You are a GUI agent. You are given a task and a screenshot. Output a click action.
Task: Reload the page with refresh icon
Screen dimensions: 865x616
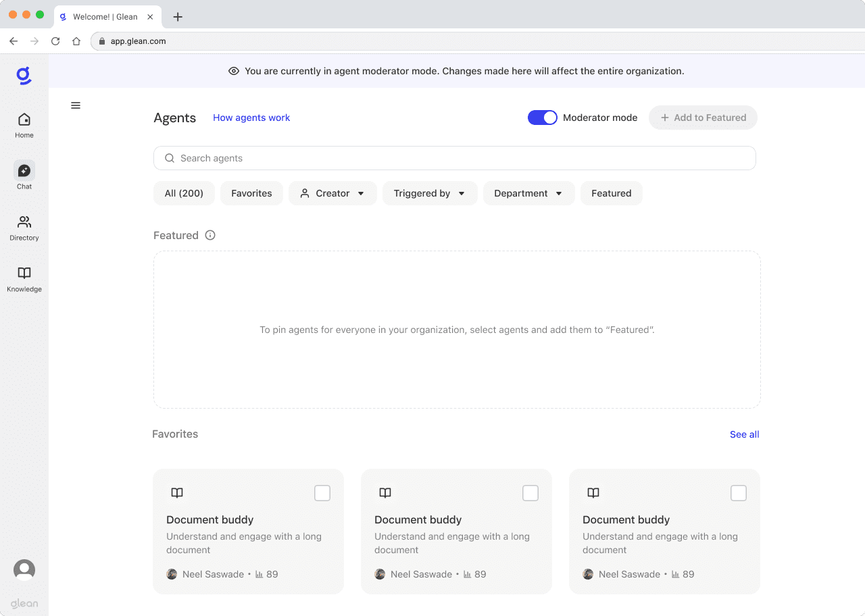pyautogui.click(x=55, y=41)
